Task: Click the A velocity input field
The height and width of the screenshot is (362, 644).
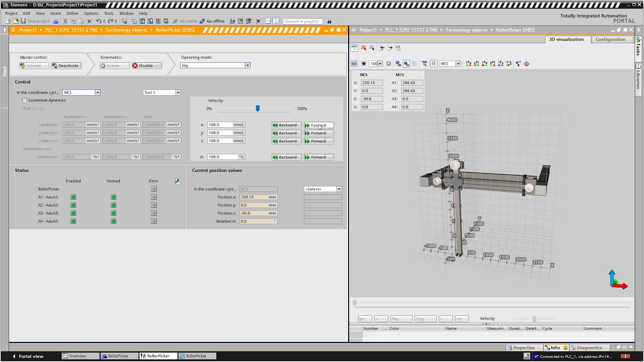Action: coord(220,157)
